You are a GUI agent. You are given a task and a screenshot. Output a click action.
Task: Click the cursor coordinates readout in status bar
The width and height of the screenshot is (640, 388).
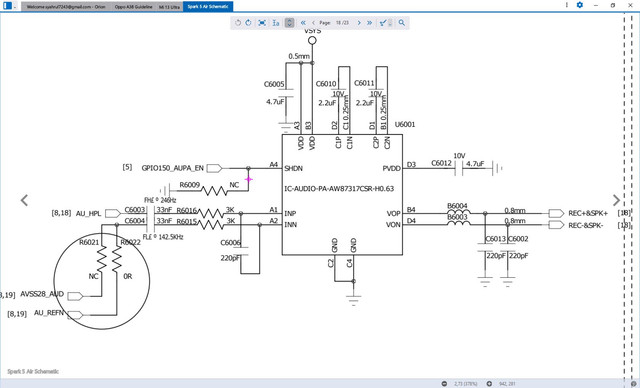point(507,384)
